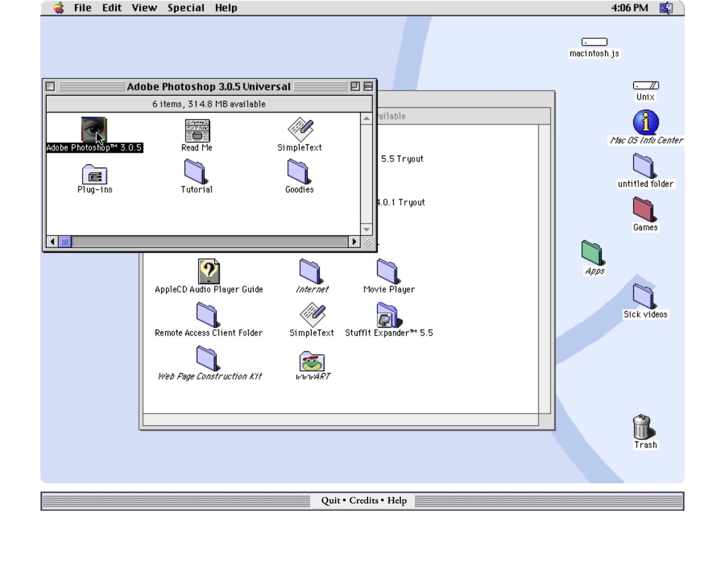This screenshot has height=588, width=725.
Task: Click the horizontal scrollbar right arrow
Action: [354, 242]
